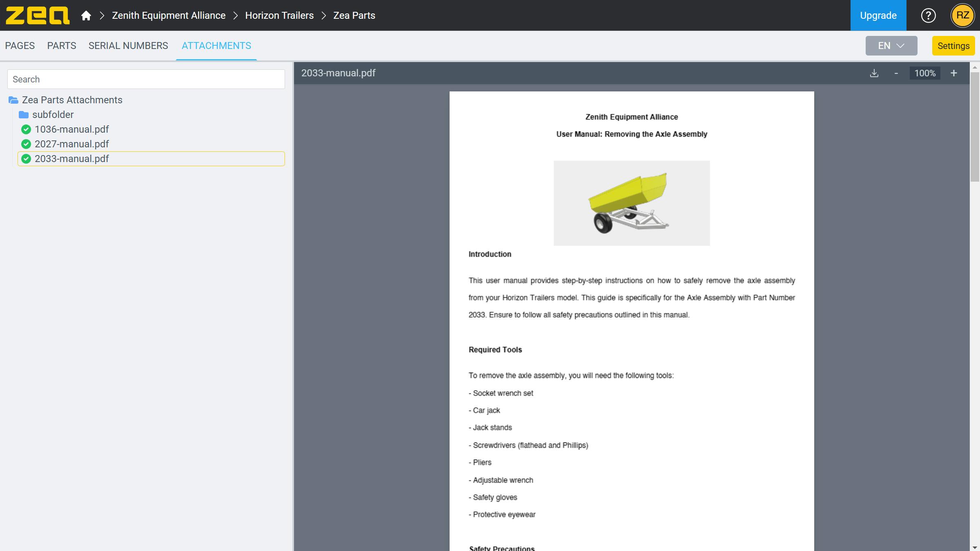
Task: Zoom out the PDF with minus
Action: [x=896, y=73]
